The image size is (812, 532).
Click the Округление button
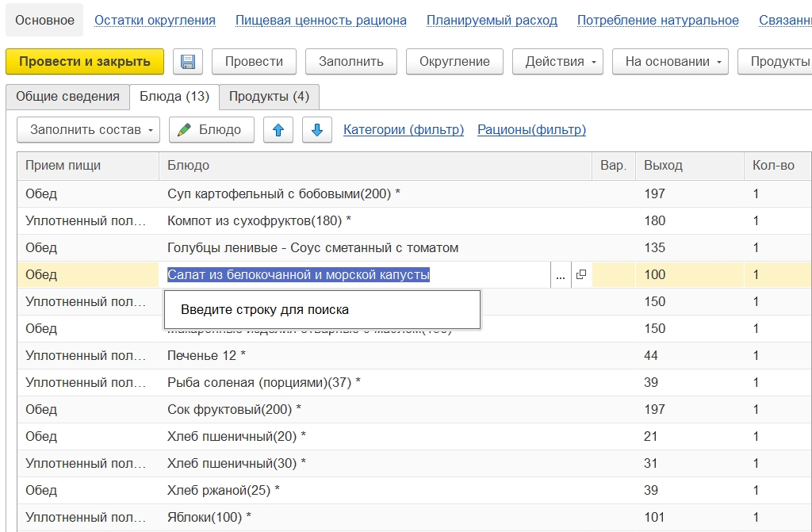[454, 62]
